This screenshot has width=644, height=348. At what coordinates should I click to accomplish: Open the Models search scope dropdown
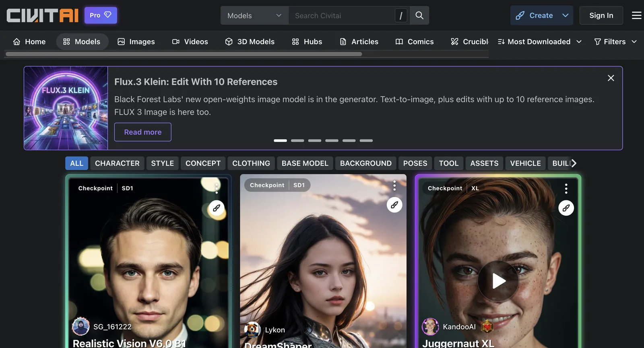(x=254, y=15)
